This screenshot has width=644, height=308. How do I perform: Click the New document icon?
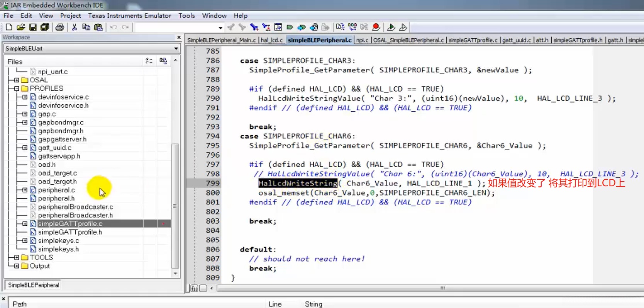[8, 27]
